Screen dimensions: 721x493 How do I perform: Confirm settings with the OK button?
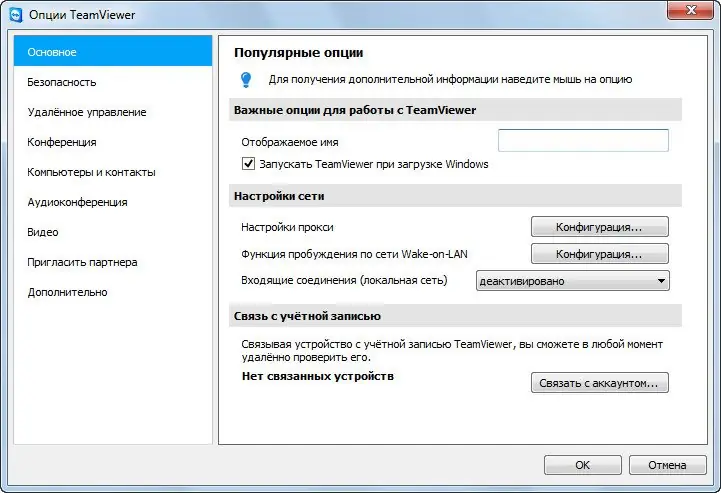pos(582,465)
